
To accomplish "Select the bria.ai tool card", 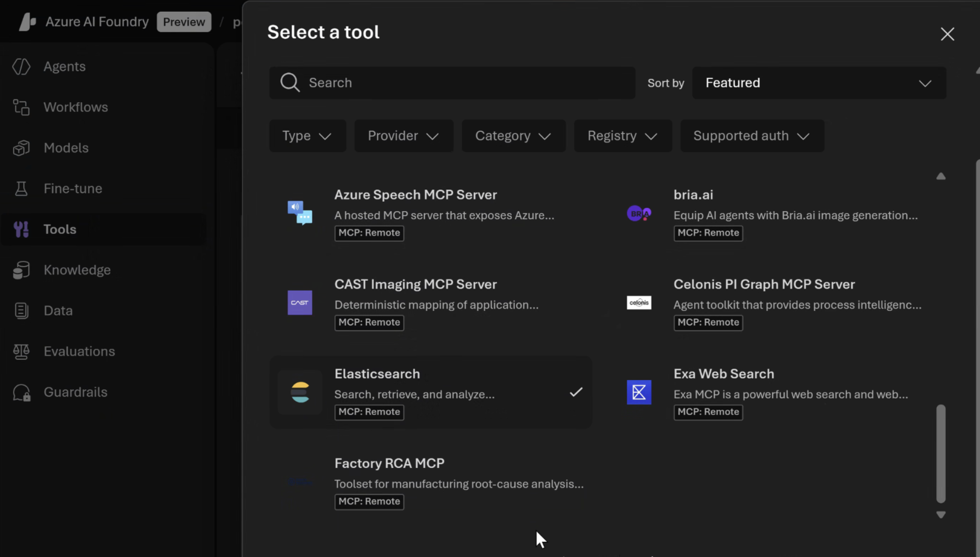I will pyautogui.click(x=693, y=195).
